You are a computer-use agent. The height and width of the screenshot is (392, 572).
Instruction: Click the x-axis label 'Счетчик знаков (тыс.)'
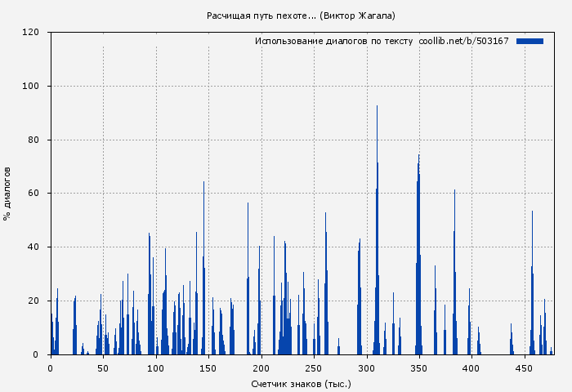pos(301,383)
